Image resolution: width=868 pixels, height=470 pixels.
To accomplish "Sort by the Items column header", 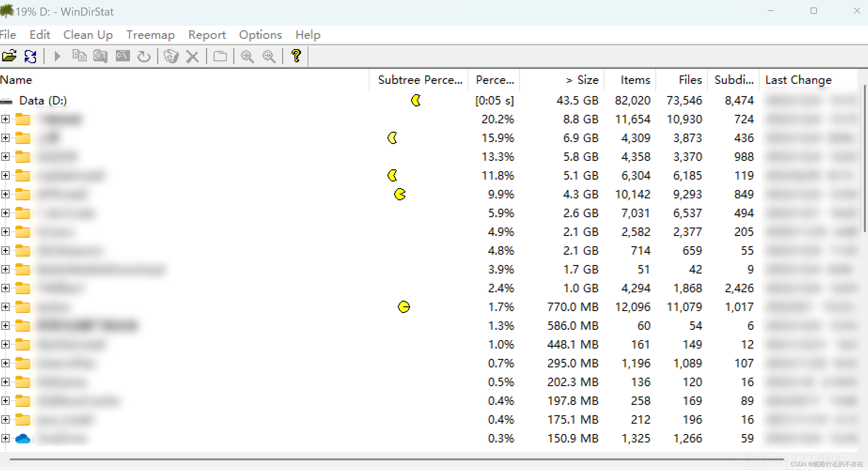I will tap(635, 80).
